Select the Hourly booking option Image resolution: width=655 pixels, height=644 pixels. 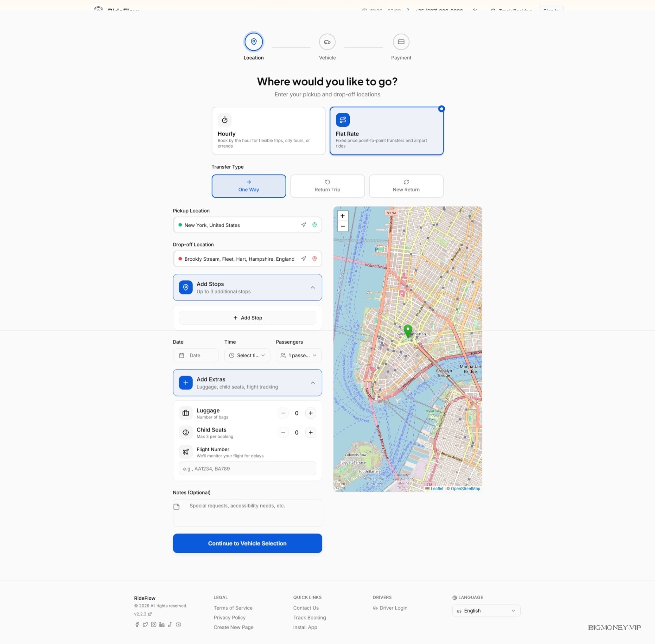268,131
